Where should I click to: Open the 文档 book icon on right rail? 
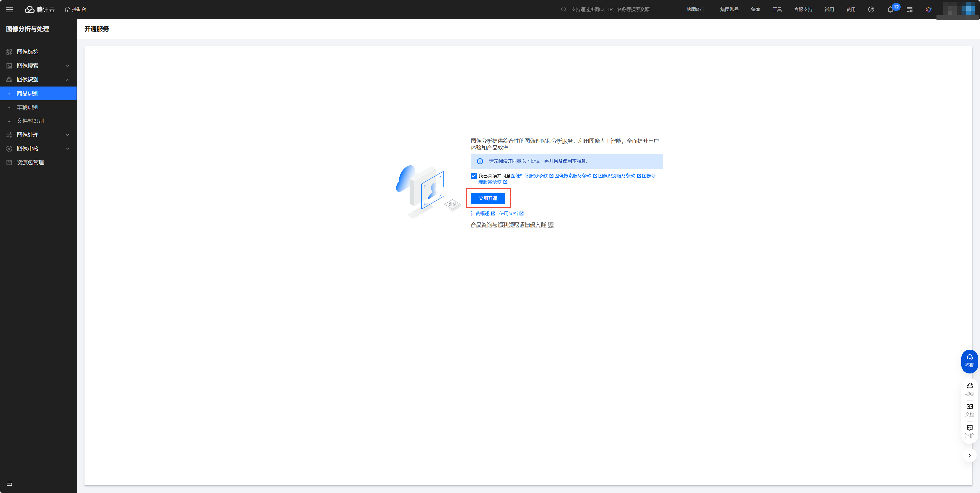(x=969, y=410)
